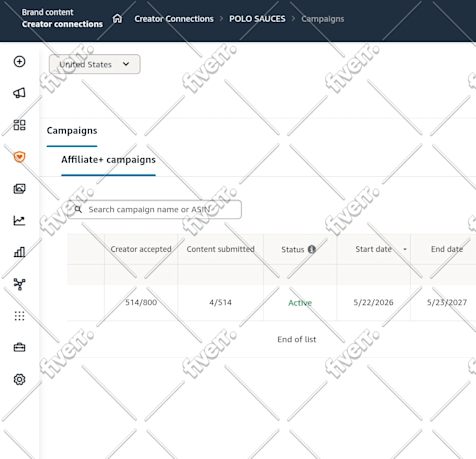The width and height of the screenshot is (476, 459).
Task: Open the briefcase icon in sidebar
Action: (19, 347)
